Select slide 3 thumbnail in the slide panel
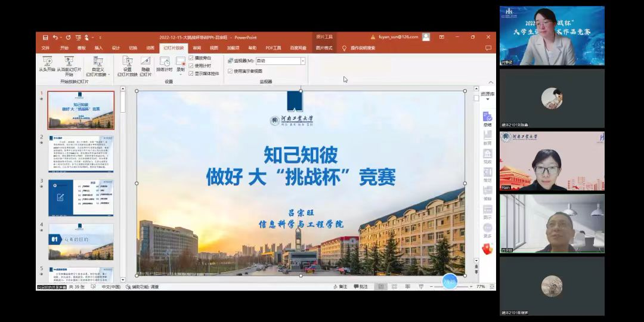This screenshot has width=644, height=322. click(80, 197)
